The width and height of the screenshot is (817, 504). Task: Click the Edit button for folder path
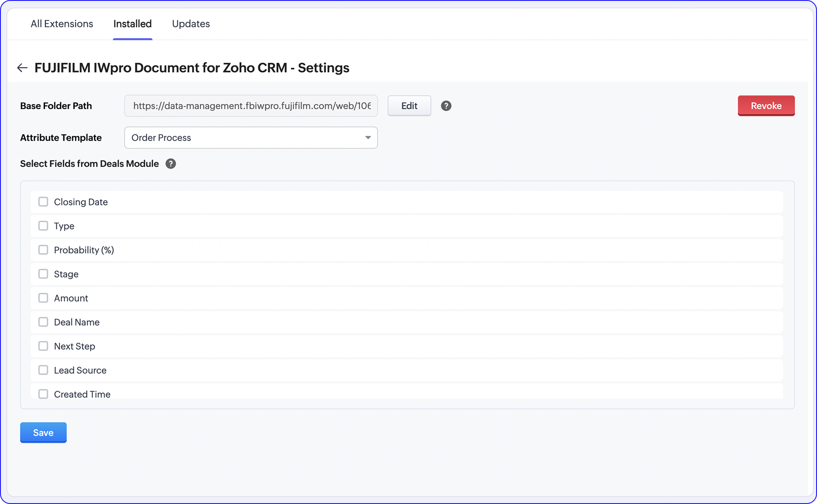click(x=409, y=106)
